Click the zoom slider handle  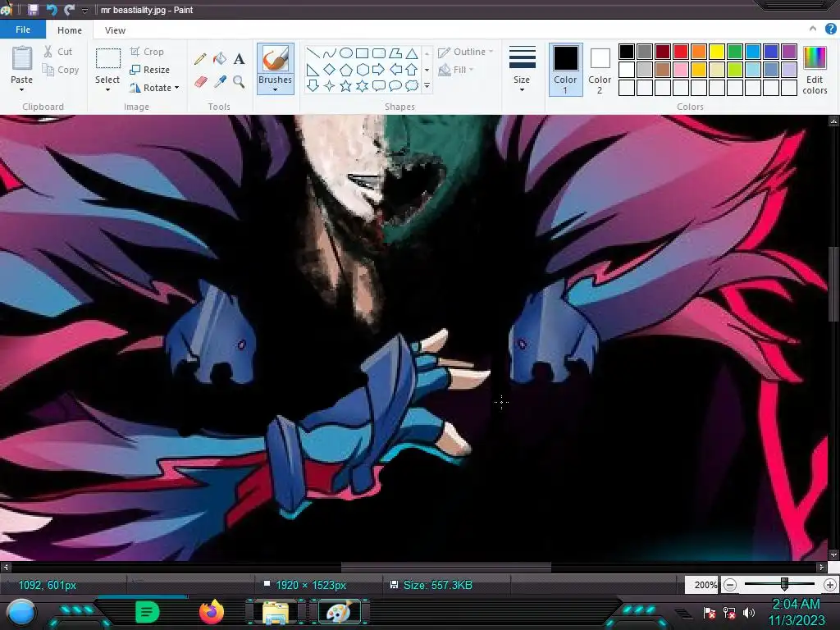click(784, 584)
